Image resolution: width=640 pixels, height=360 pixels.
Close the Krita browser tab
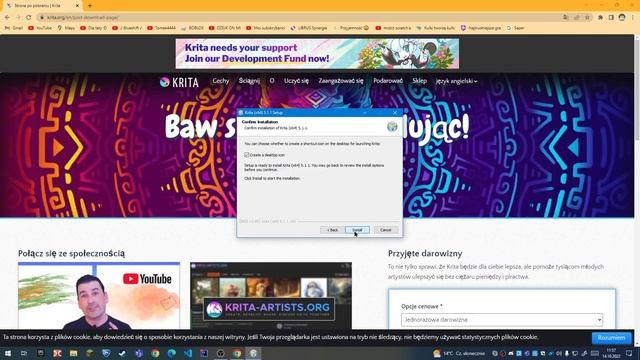tap(78, 6)
